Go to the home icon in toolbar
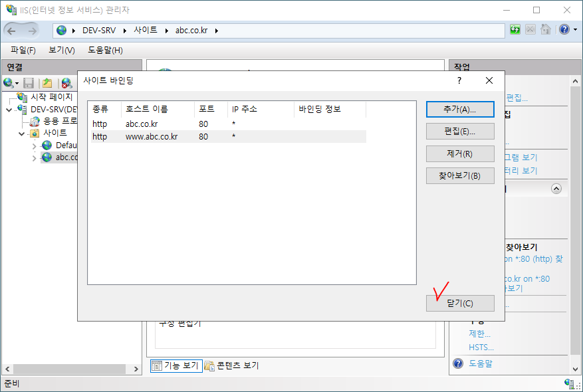583x392 pixels. [546, 29]
